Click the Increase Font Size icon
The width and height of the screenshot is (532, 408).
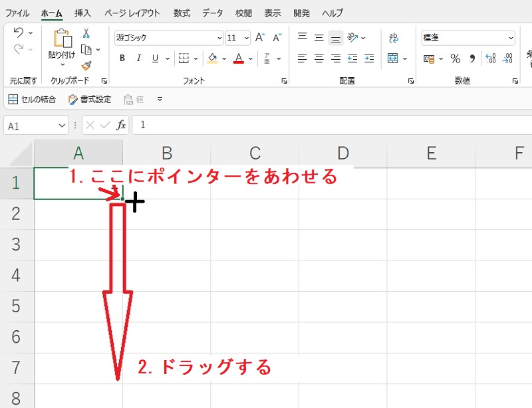point(260,38)
